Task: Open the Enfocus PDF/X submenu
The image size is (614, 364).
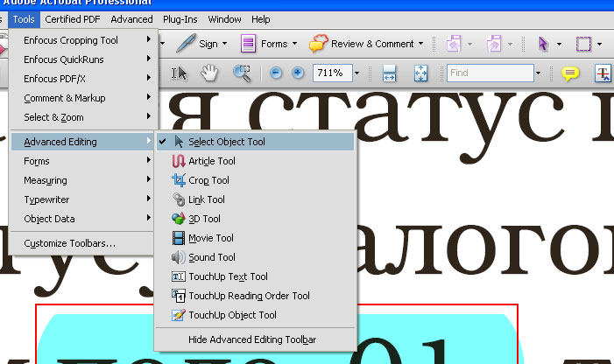Action: click(x=82, y=79)
